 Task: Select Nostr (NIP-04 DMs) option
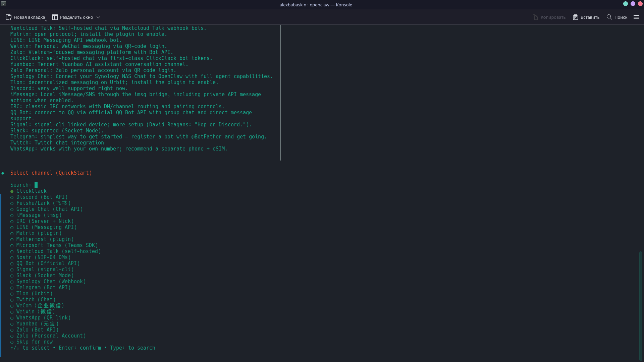(x=41, y=257)
